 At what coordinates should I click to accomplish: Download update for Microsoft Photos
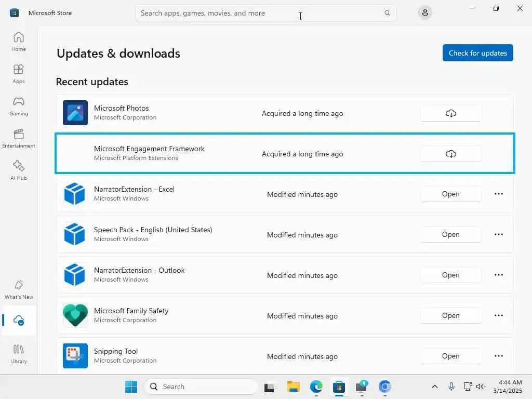(450, 113)
